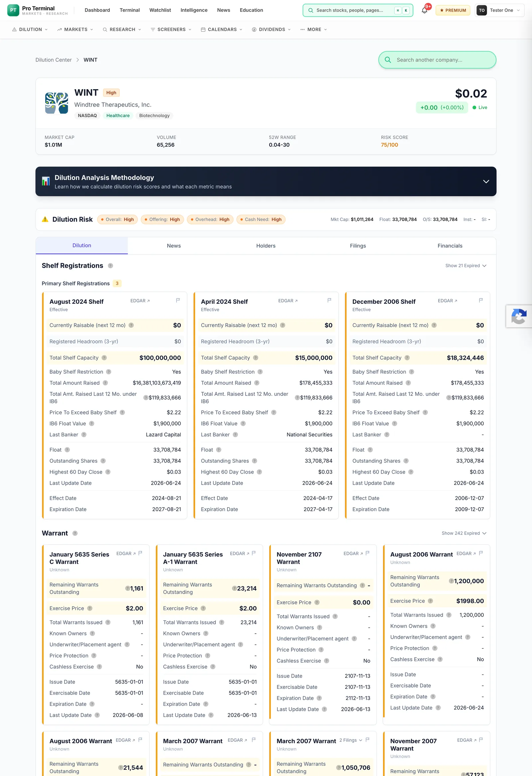Click Dilution Center breadcrumb link
532x776 pixels.
54,60
